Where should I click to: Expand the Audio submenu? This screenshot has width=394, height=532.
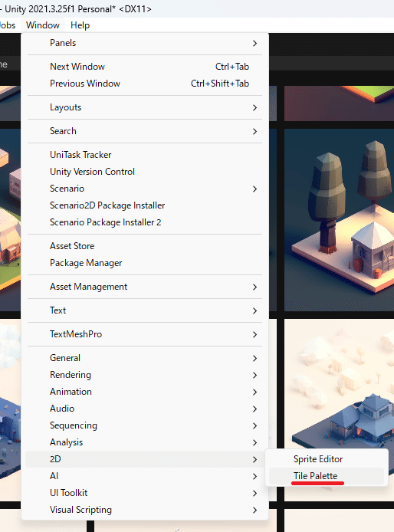click(x=145, y=409)
